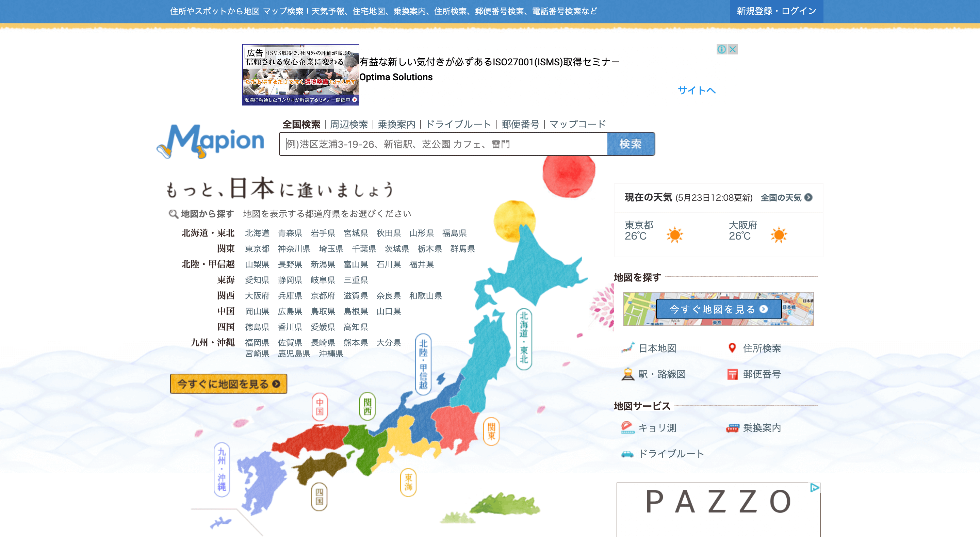The image size is (980, 537).
Task: Click 新規登録・ログイン button
Action: [x=777, y=11]
